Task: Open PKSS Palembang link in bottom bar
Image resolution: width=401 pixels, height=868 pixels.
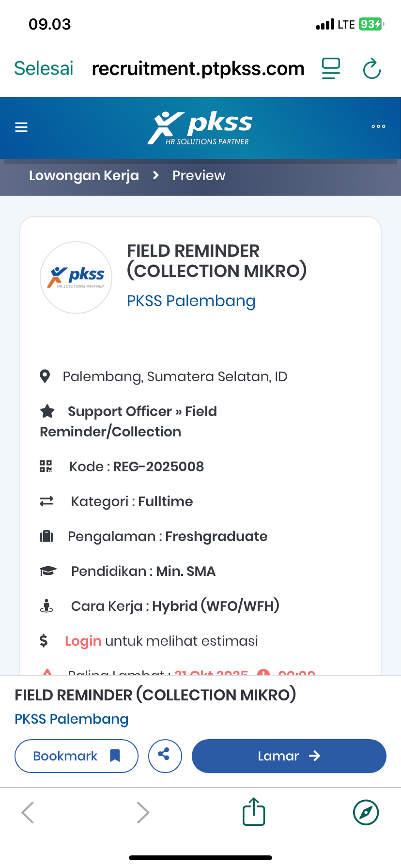Action: pos(72,719)
